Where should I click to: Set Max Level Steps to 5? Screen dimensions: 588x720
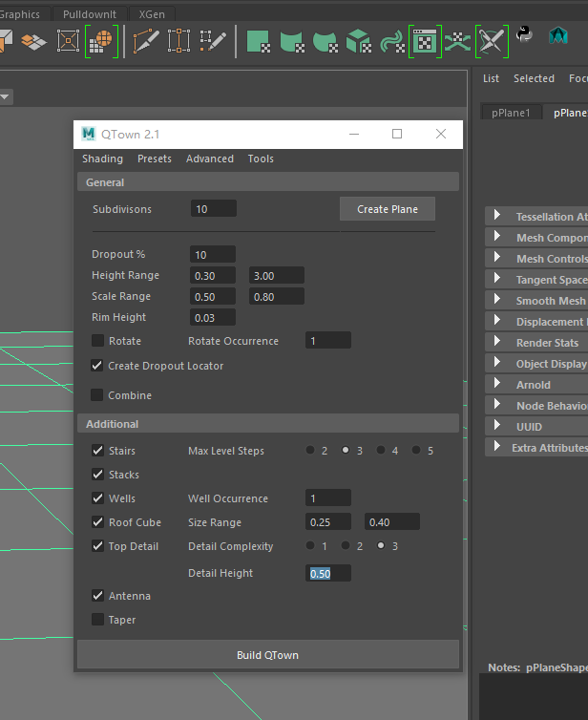pyautogui.click(x=416, y=450)
